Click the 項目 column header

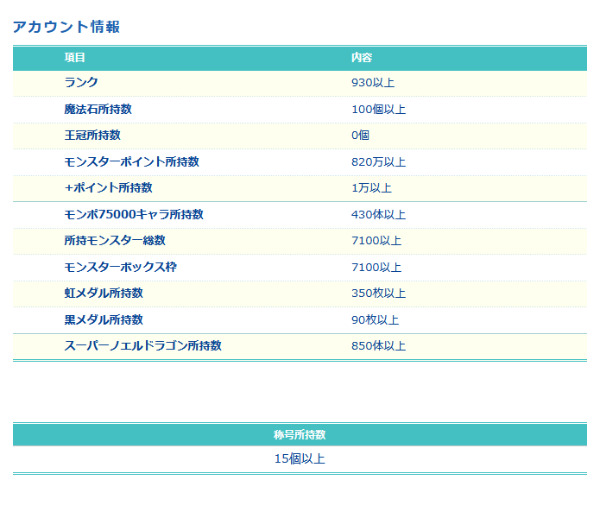pos(75,58)
